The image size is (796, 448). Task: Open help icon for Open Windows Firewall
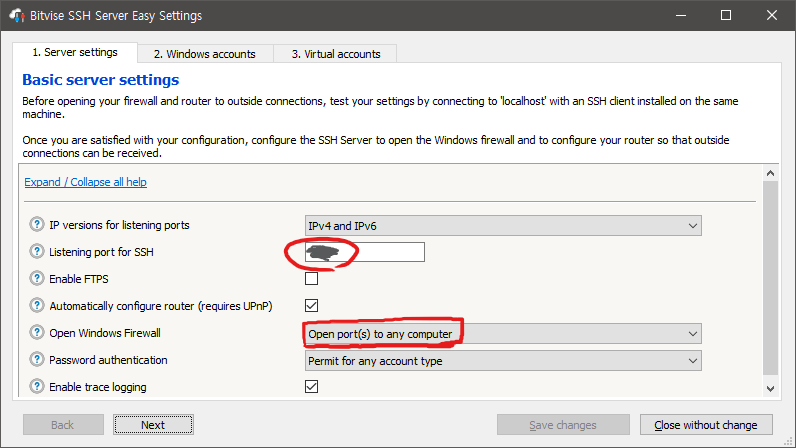click(x=37, y=332)
